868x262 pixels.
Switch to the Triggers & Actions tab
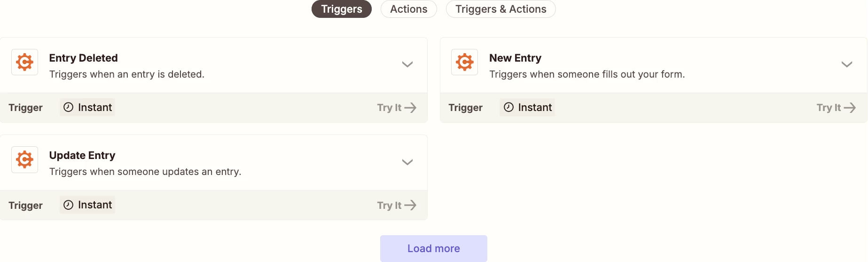tap(501, 9)
